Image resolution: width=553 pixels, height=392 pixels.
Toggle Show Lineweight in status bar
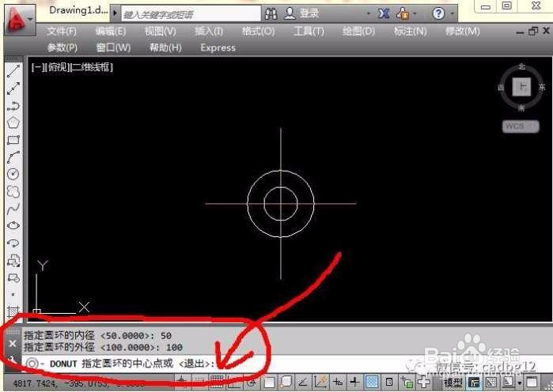(354, 382)
